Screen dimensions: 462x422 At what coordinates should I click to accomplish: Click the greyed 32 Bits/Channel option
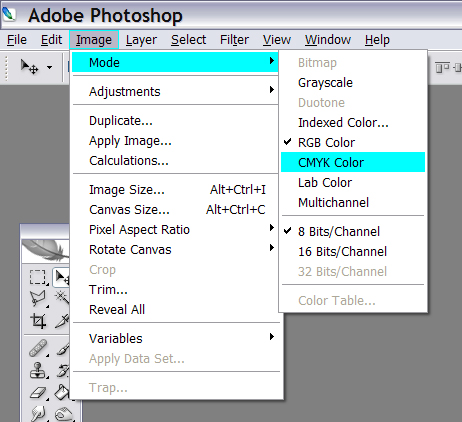coord(353,271)
